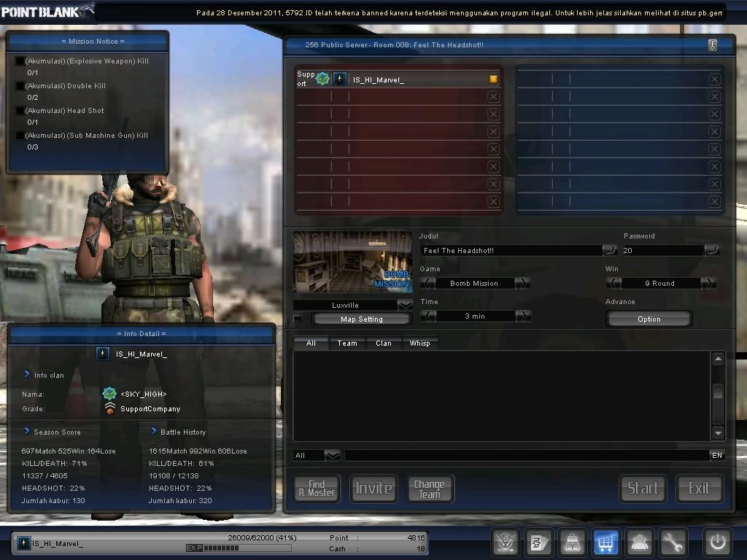
Task: Close the last red team slot
Action: 494,201
